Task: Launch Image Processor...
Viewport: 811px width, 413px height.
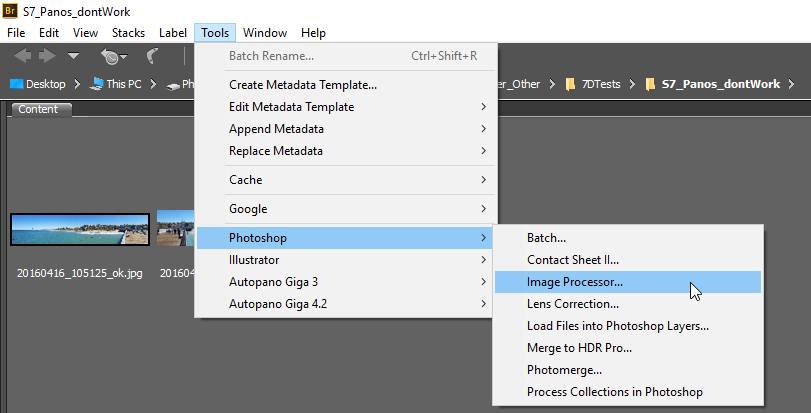Action: 628,282
